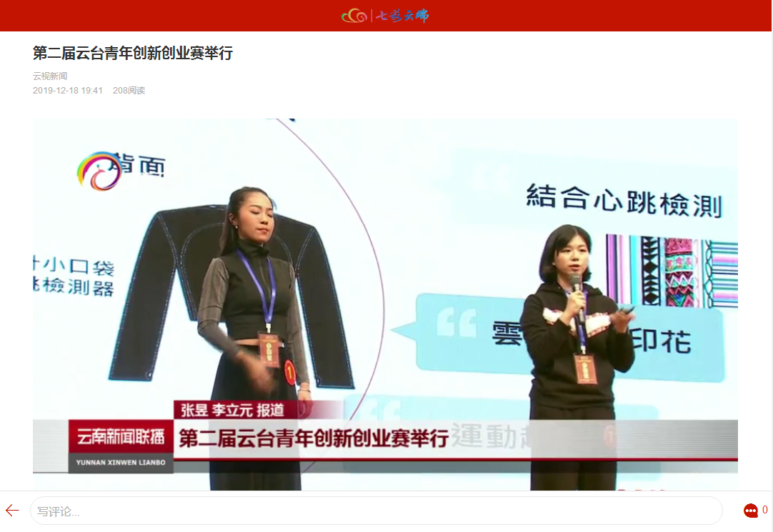The width and height of the screenshot is (773, 532).
Task: Click the 結合心跳檢測 text in the video
Action: (x=624, y=201)
